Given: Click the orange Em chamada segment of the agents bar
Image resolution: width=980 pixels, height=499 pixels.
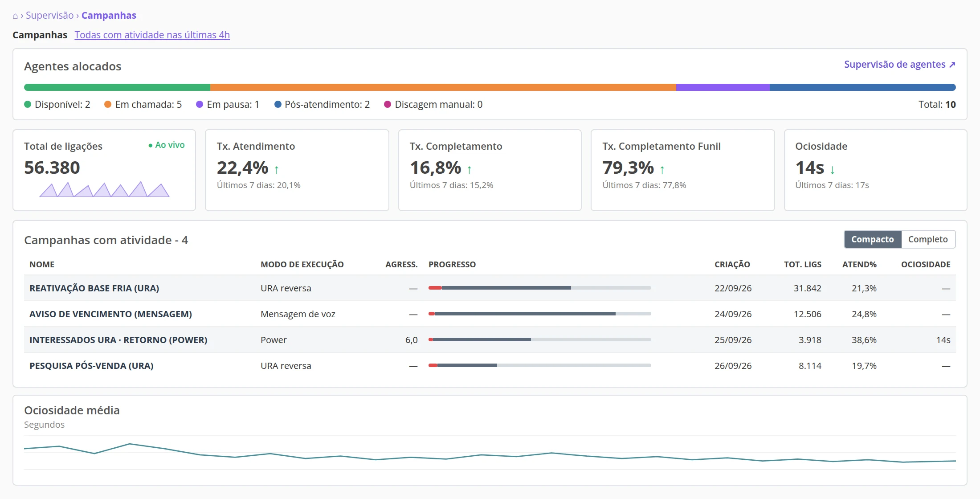Looking at the screenshot, I should (443, 87).
